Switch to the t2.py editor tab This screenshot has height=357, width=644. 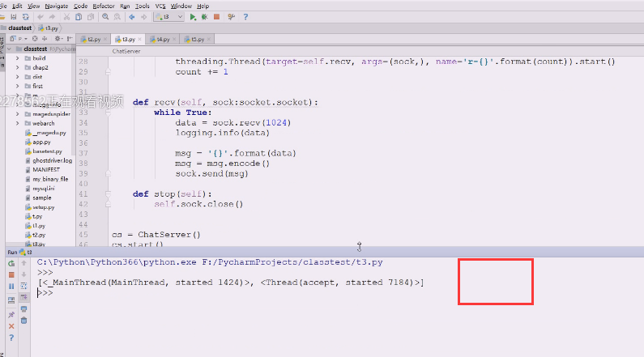coord(94,40)
